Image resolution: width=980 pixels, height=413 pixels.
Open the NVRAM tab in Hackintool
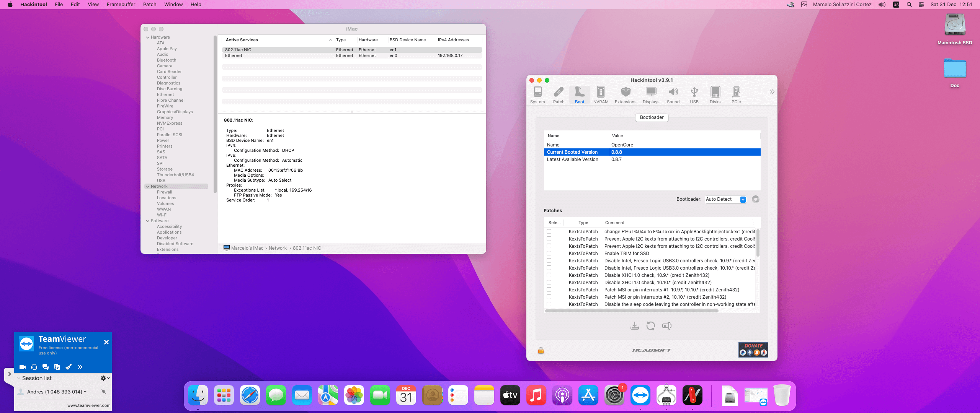click(x=601, y=94)
